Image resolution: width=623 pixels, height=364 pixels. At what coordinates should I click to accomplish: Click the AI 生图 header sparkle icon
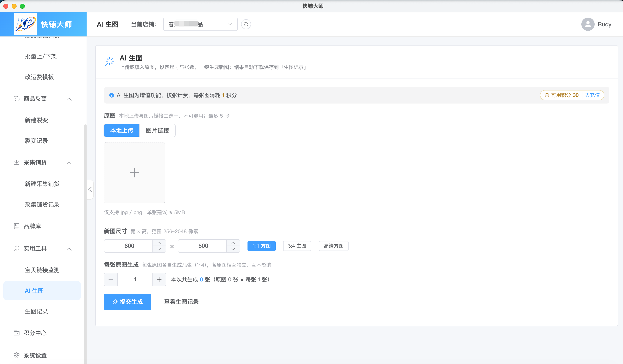109,61
